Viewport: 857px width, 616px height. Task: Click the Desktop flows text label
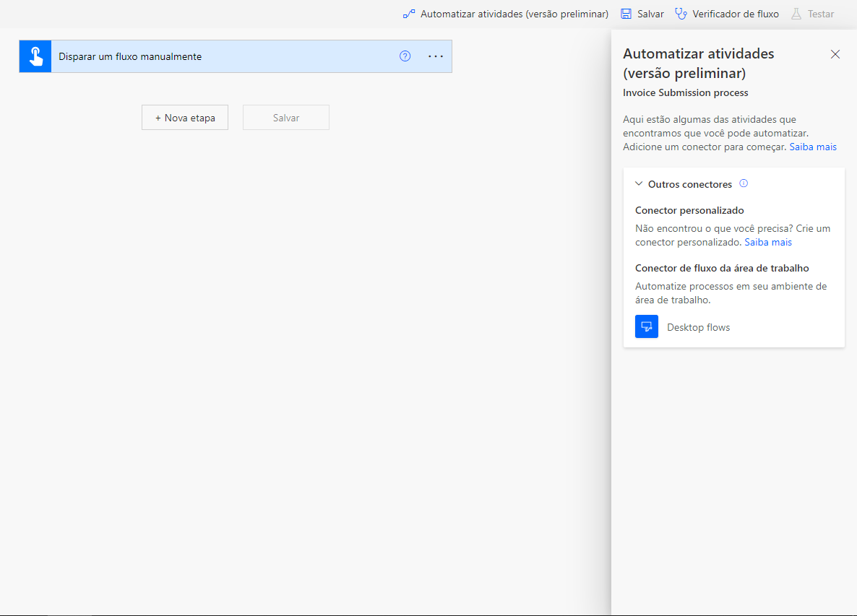pos(699,327)
